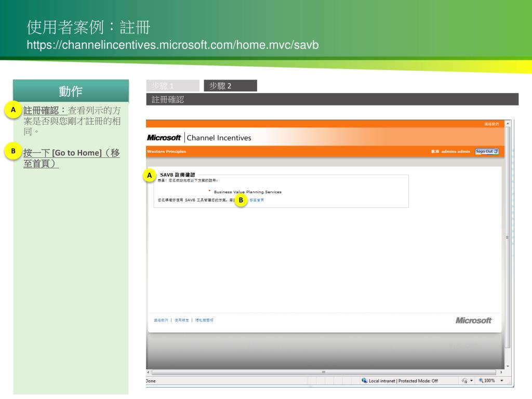Click the Done status text
Screen dimensions: 532x399
(151, 381)
